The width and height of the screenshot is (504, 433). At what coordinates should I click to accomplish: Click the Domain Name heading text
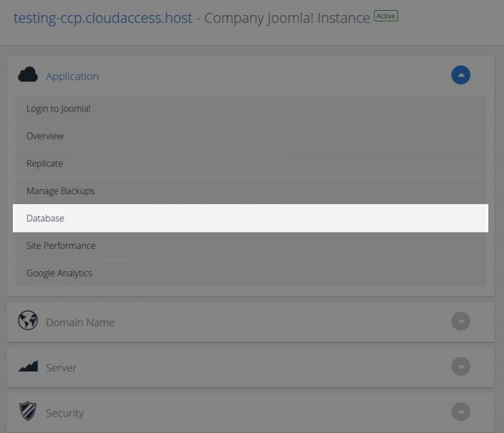coord(80,322)
